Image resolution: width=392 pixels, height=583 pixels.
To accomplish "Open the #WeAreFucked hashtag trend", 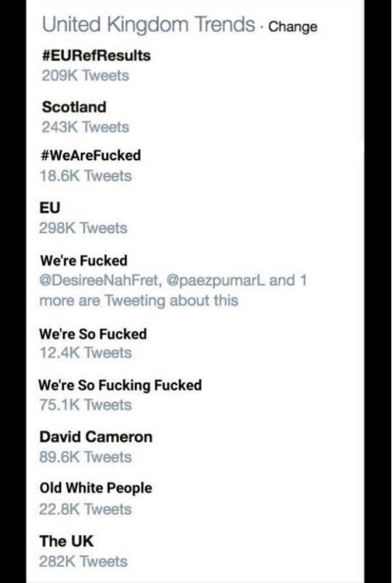I will [x=91, y=155].
